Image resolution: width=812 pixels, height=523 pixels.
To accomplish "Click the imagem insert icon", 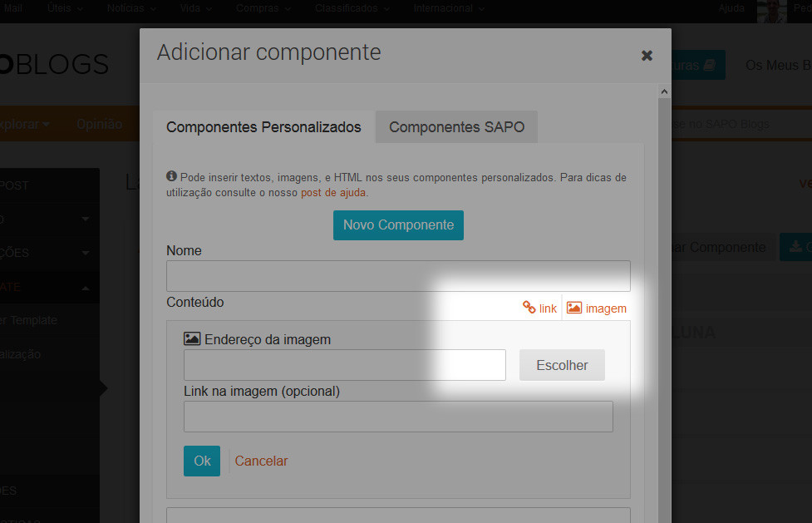I will click(597, 308).
